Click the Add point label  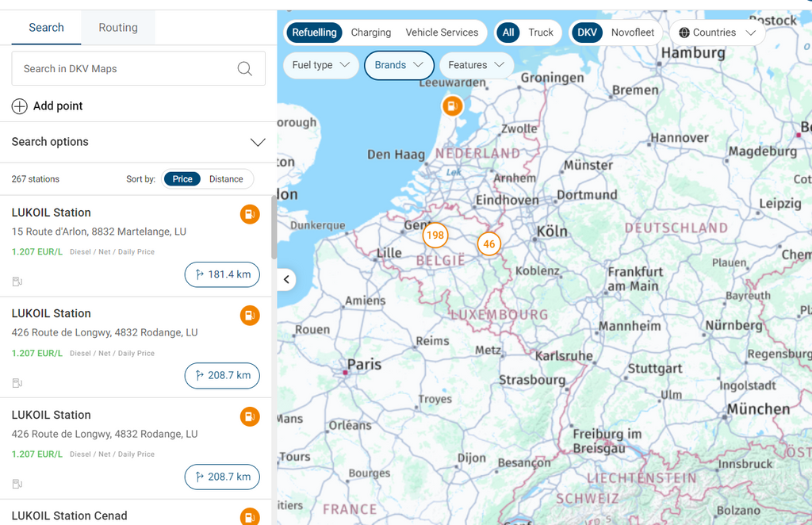pyautogui.click(x=58, y=106)
